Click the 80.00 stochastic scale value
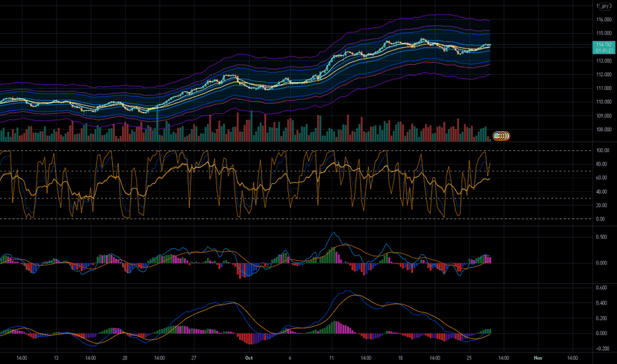The width and height of the screenshot is (617, 364). pos(602,165)
